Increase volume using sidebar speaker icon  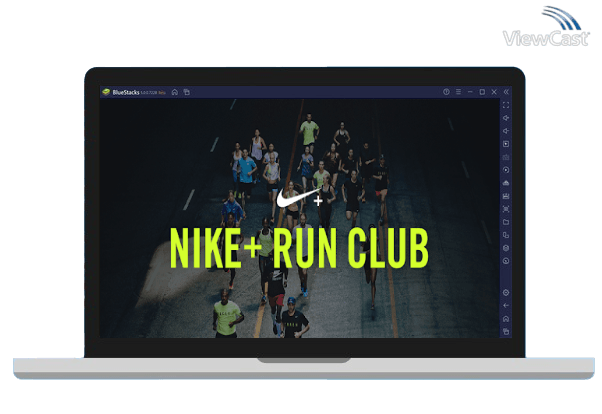click(506, 118)
